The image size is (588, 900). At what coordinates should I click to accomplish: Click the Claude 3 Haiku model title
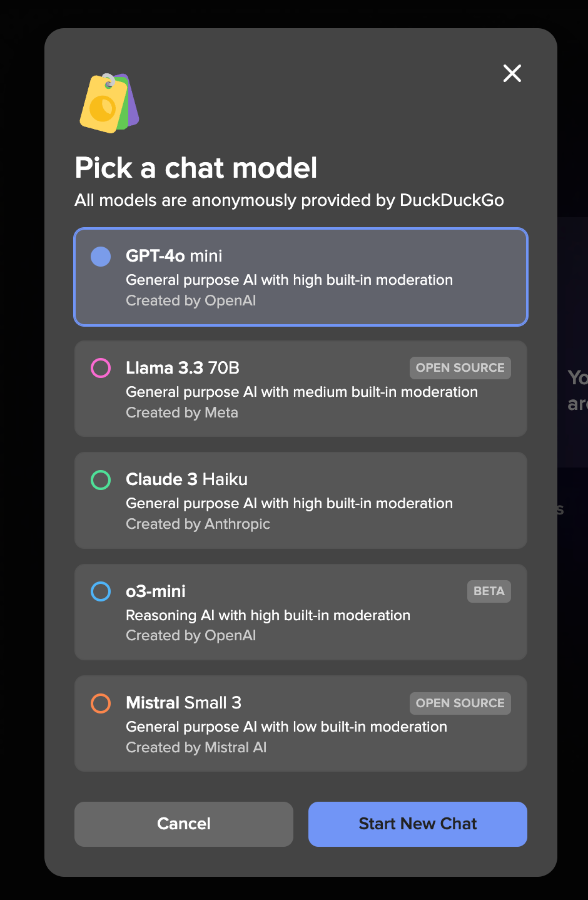tap(187, 479)
